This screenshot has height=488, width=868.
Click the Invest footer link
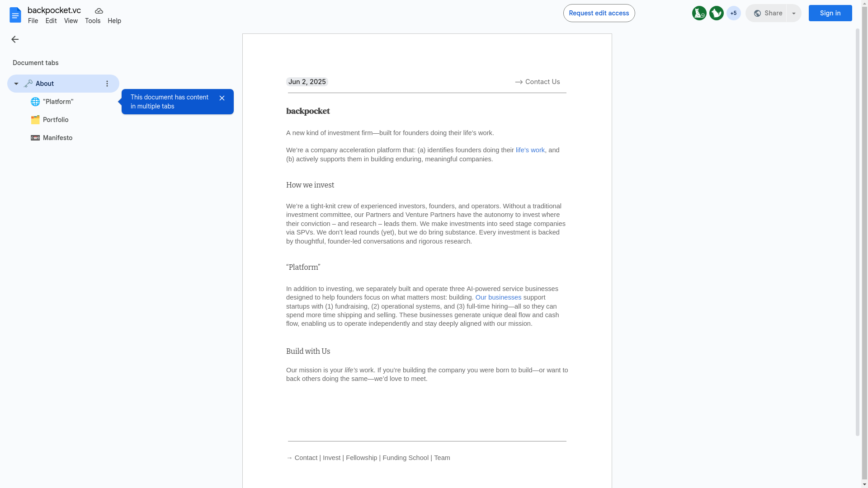click(331, 458)
